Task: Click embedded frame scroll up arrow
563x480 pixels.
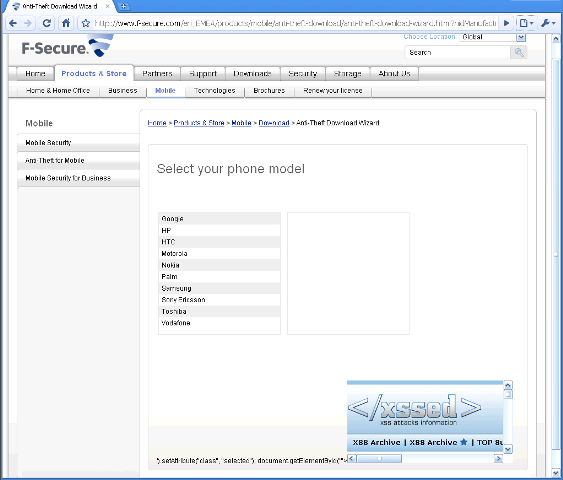Action: pyautogui.click(x=508, y=385)
